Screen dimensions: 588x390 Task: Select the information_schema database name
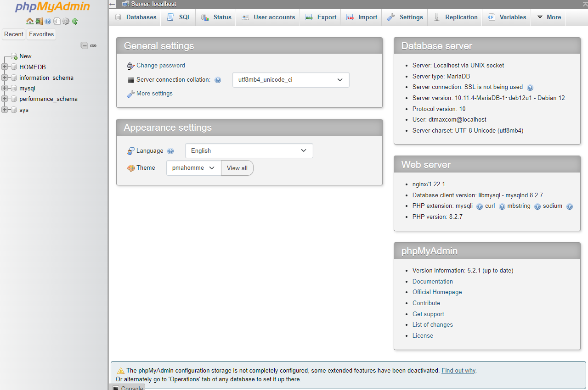pyautogui.click(x=46, y=78)
